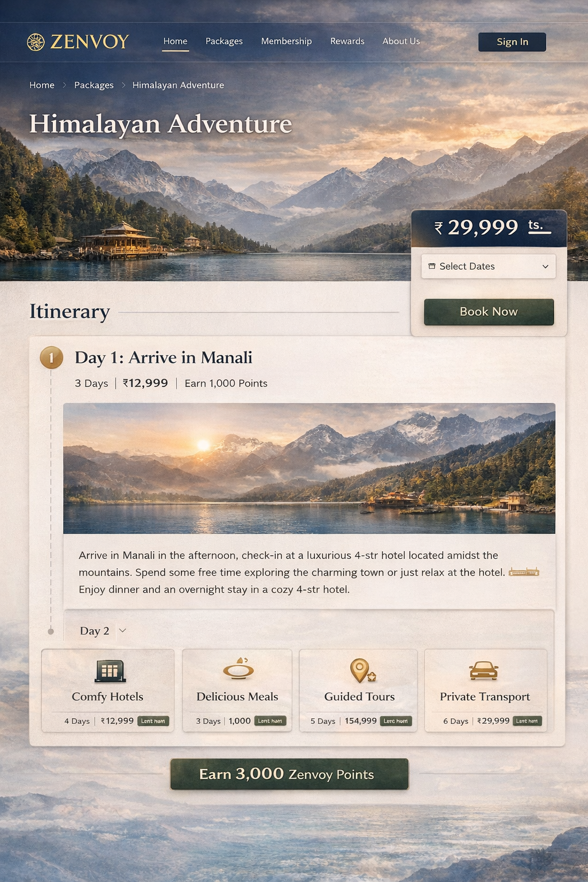
Task: Click the Zenvoy logo emblem
Action: [x=36, y=42]
